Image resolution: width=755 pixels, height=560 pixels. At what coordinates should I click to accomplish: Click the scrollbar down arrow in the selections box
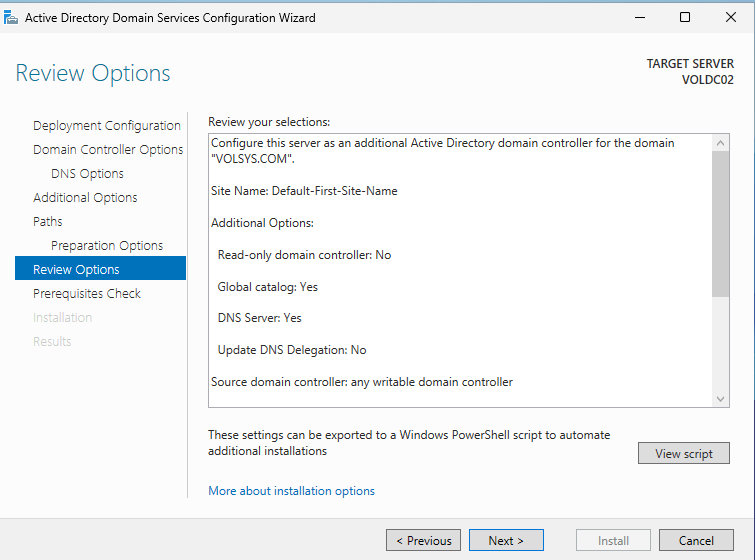721,399
